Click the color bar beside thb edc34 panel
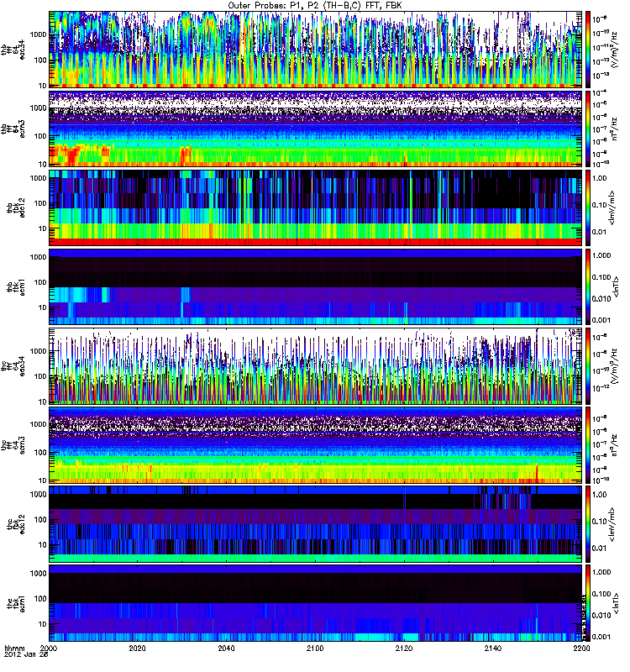The width and height of the screenshot is (630, 672). coord(589,49)
